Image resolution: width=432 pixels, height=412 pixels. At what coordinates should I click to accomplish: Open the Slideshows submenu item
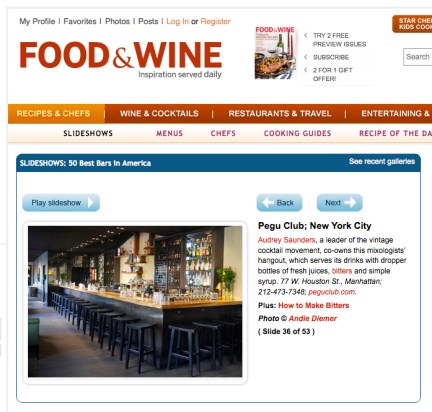(x=88, y=133)
